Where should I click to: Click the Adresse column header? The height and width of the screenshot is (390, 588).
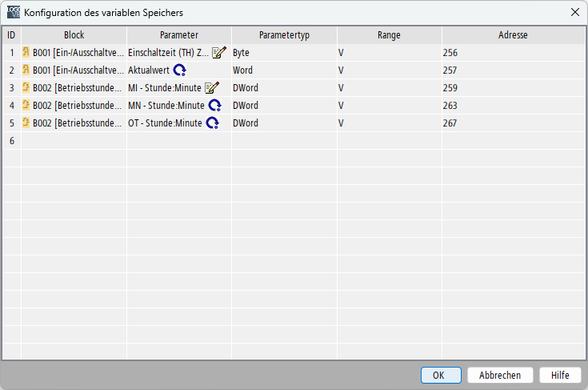pyautogui.click(x=513, y=35)
